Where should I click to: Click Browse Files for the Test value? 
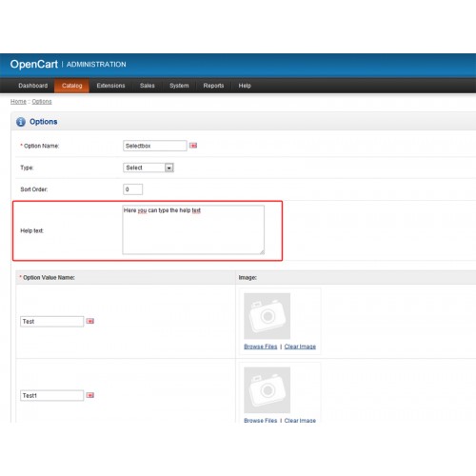point(261,347)
